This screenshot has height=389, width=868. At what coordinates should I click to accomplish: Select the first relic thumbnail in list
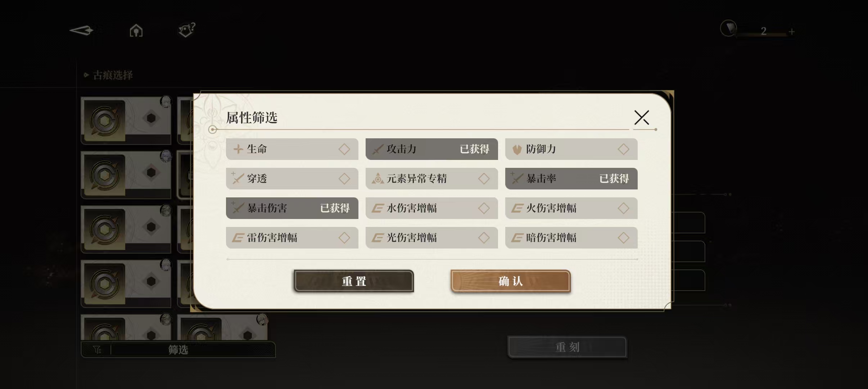126,120
